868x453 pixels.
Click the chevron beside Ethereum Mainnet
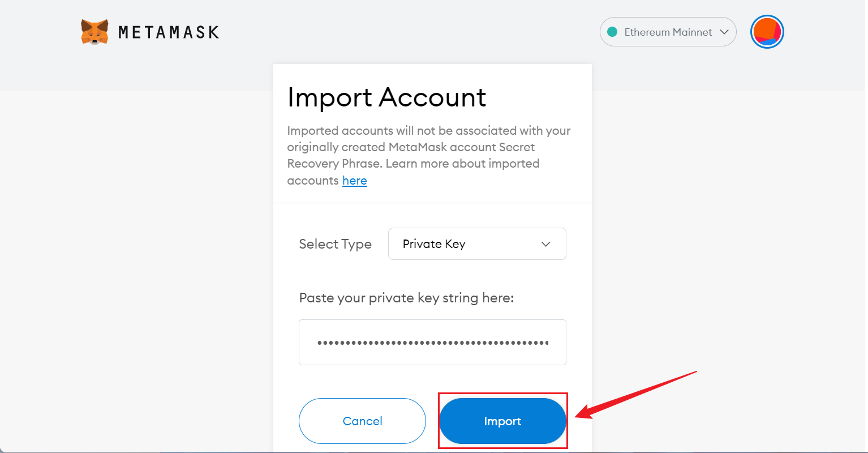(724, 32)
